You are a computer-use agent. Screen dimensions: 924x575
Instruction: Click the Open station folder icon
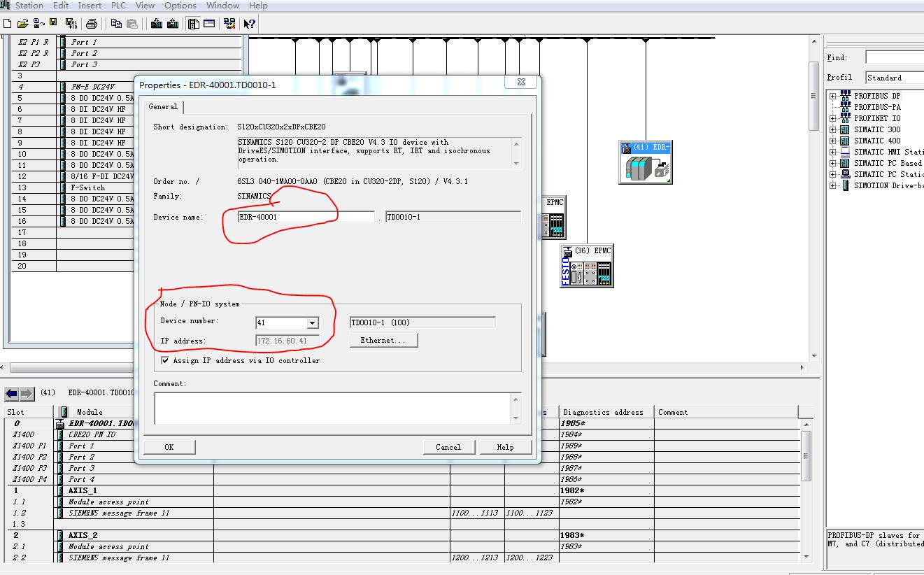[x=23, y=24]
